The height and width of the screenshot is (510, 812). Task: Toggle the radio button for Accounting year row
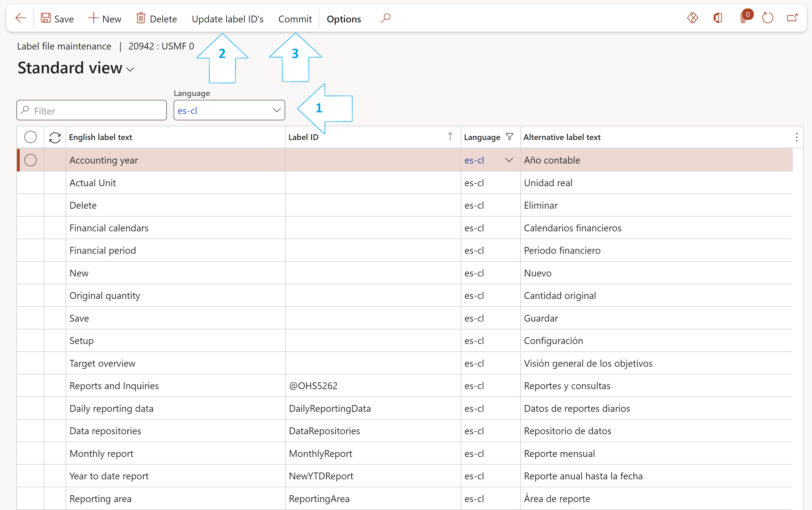coord(31,160)
